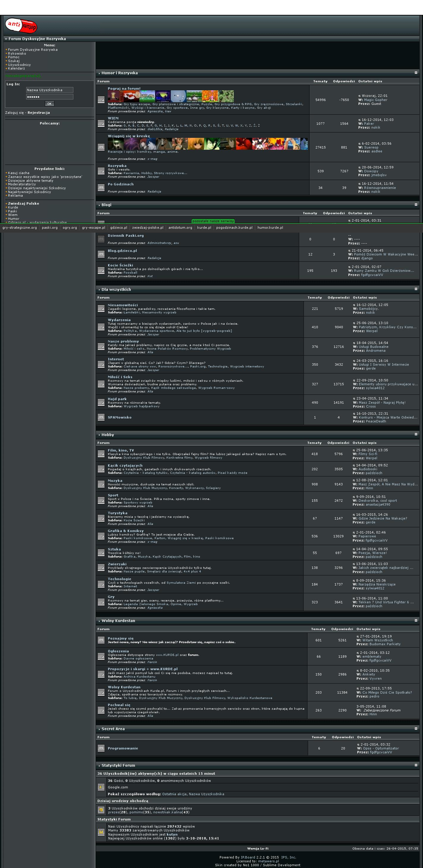The width and height of the screenshot is (423, 868).
Task: Collapse the Dla wszystkich category
Action: pos(416,289)
